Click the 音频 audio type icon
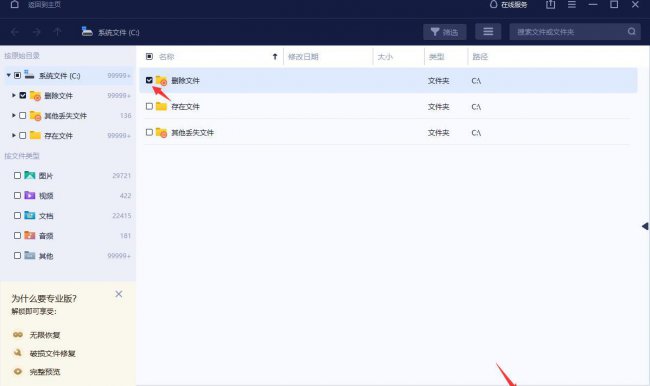 click(x=29, y=235)
